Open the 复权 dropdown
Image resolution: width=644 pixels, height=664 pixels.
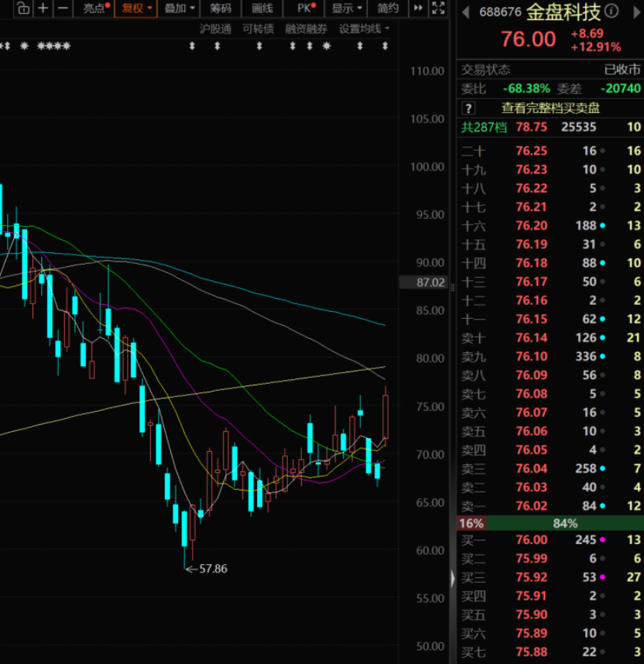pos(136,8)
